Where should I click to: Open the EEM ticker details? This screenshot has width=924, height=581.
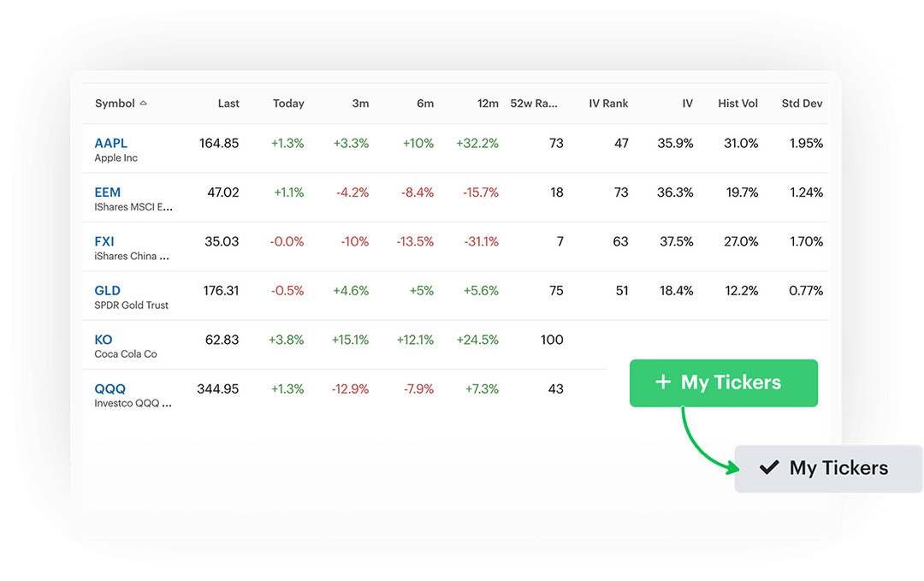(x=108, y=192)
